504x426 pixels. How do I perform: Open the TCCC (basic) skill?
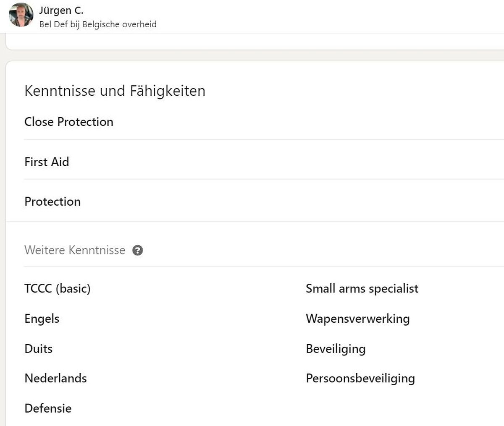pos(58,289)
